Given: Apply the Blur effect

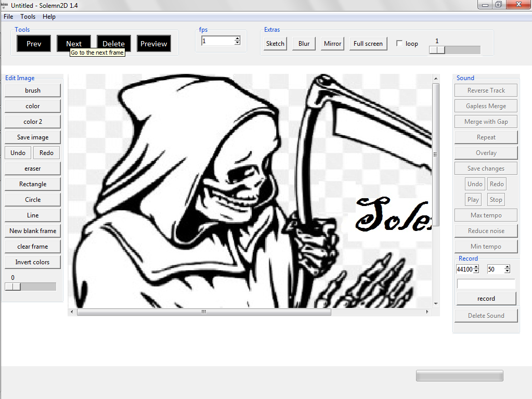Looking at the screenshot, I should pyautogui.click(x=304, y=44).
